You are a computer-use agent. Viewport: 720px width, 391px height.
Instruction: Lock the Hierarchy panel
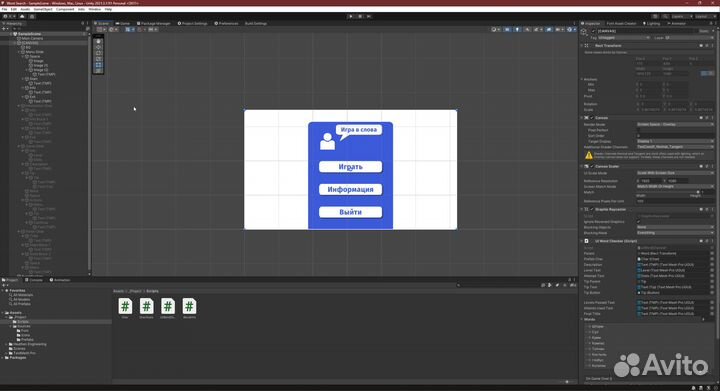point(83,23)
